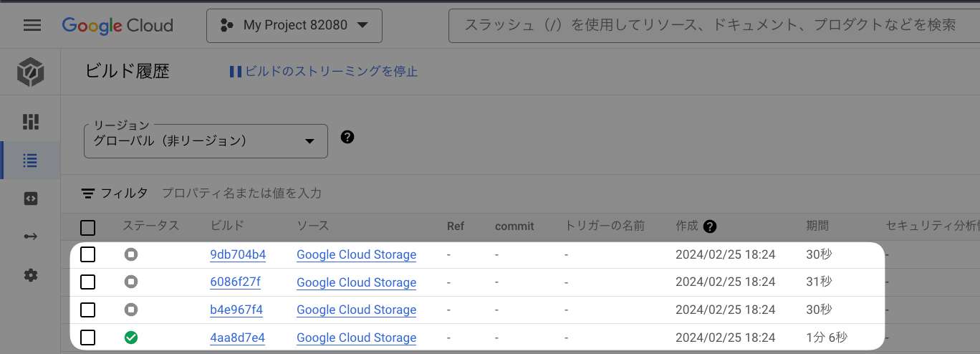980x354 pixels.
Task: Focus the filter property input field
Action: tap(501, 193)
